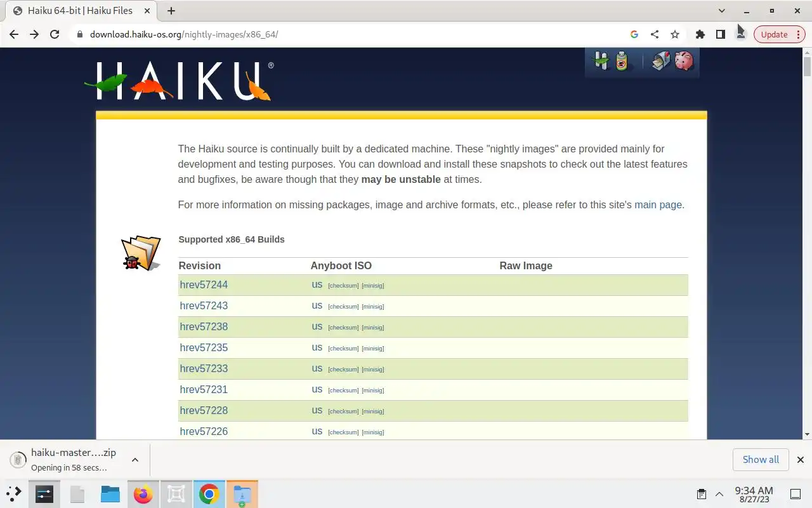Show desktop via the taskbar corner button
Viewport: 812px width, 508px height.
pos(795,494)
